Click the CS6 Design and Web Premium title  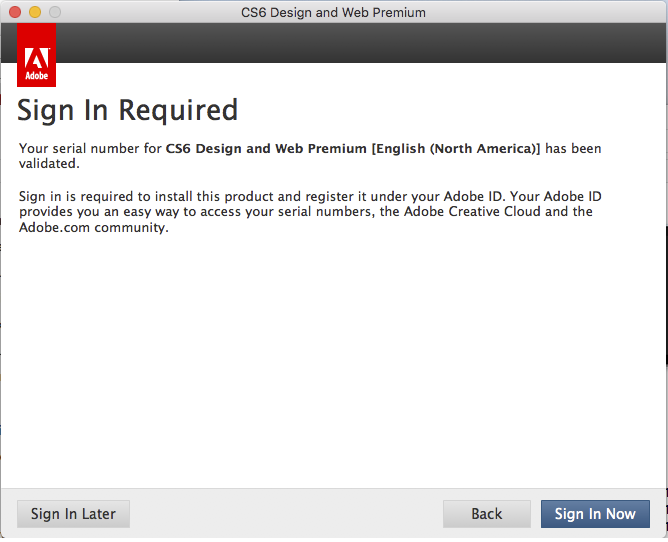pyautogui.click(x=333, y=12)
